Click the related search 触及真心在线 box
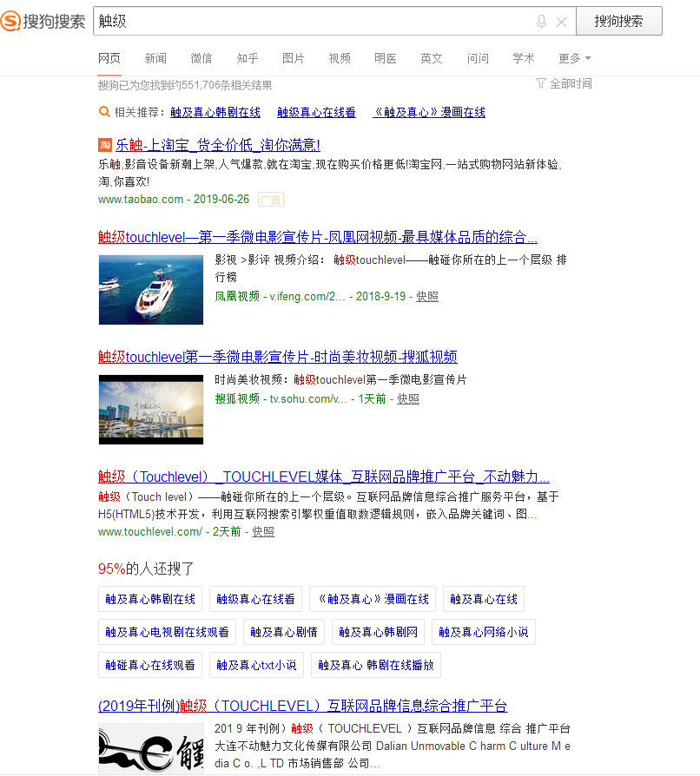 484,599
